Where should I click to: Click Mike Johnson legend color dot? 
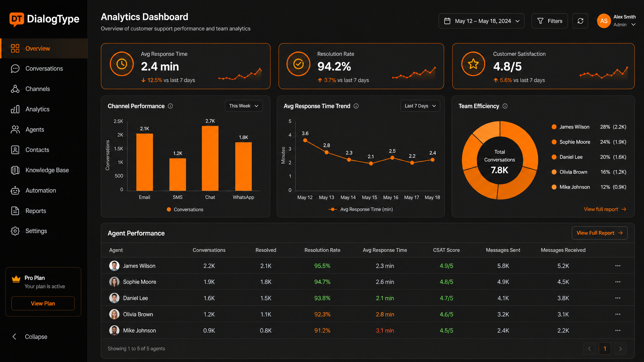pos(554,187)
